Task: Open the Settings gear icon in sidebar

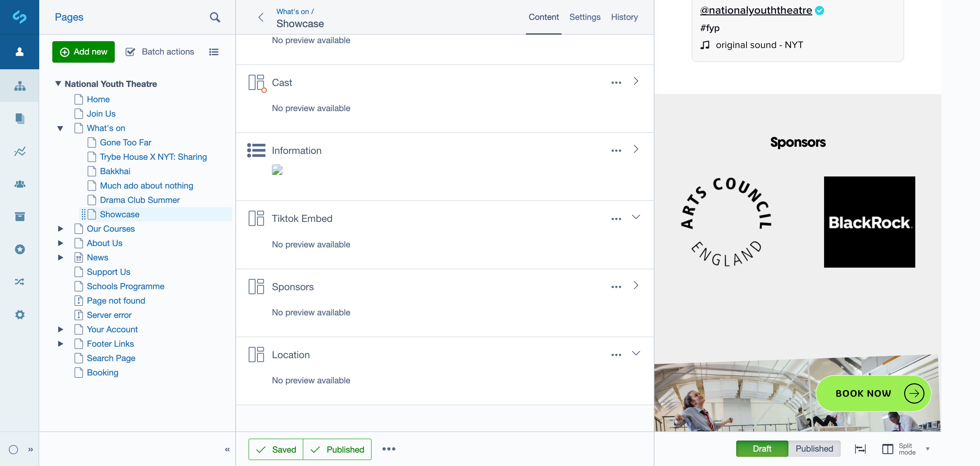Action: tap(20, 315)
